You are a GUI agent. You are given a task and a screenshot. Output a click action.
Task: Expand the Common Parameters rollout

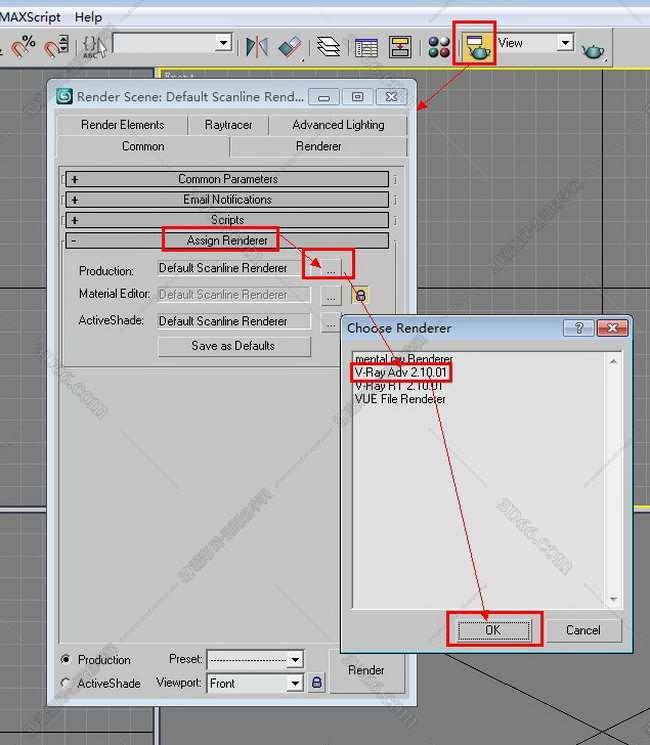(x=227, y=179)
